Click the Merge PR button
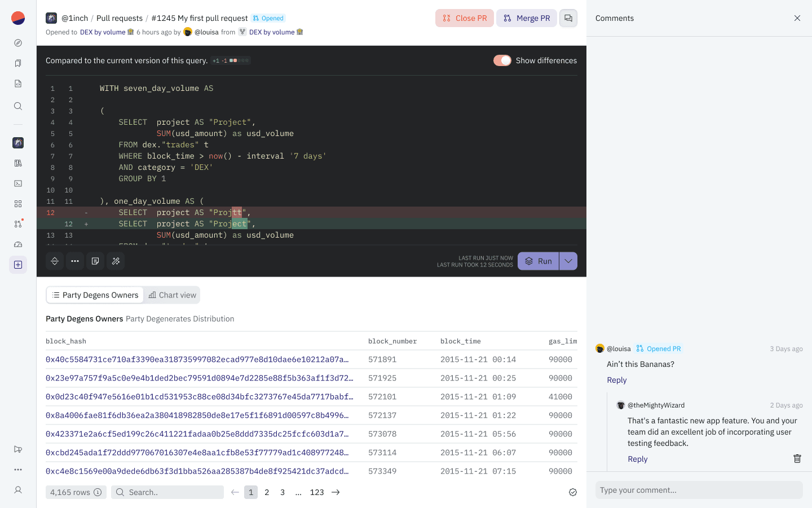 [526, 18]
